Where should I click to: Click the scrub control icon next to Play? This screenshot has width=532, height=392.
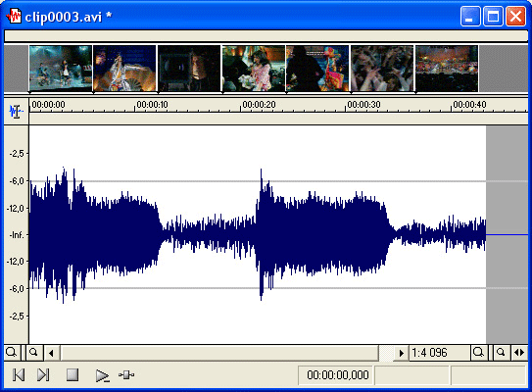[x=126, y=375]
